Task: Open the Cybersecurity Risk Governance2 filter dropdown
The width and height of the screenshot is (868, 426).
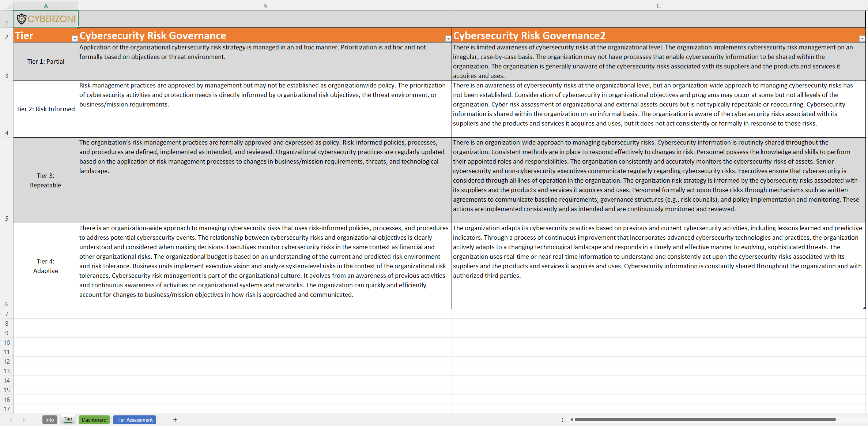Action: coord(862,38)
